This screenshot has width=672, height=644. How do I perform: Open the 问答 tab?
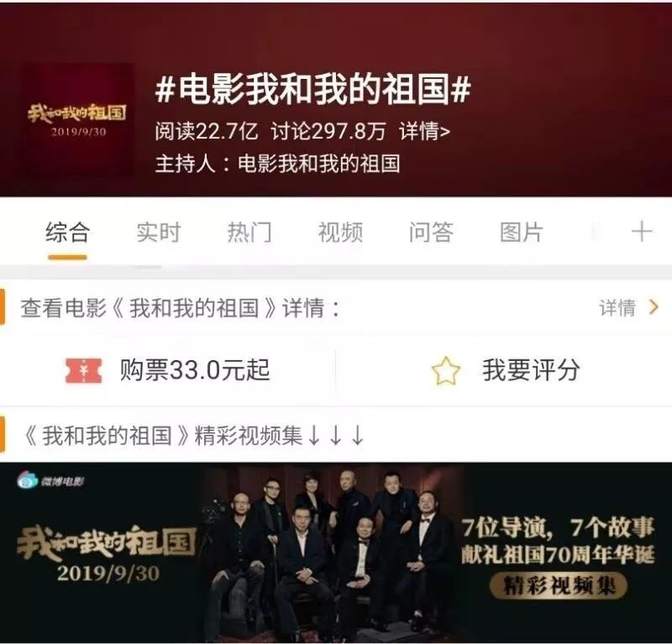(431, 233)
